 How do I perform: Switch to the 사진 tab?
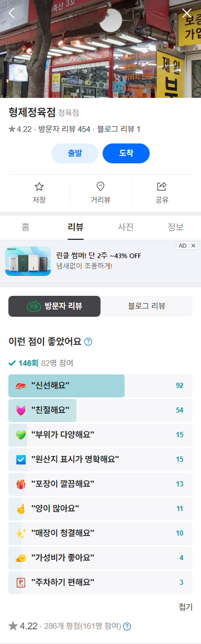[126, 227]
